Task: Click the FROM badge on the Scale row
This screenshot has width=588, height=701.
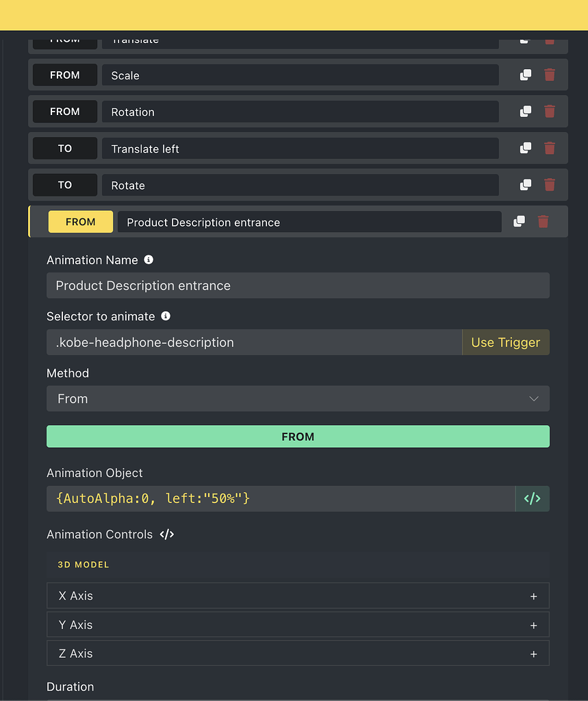Action: 64,75
